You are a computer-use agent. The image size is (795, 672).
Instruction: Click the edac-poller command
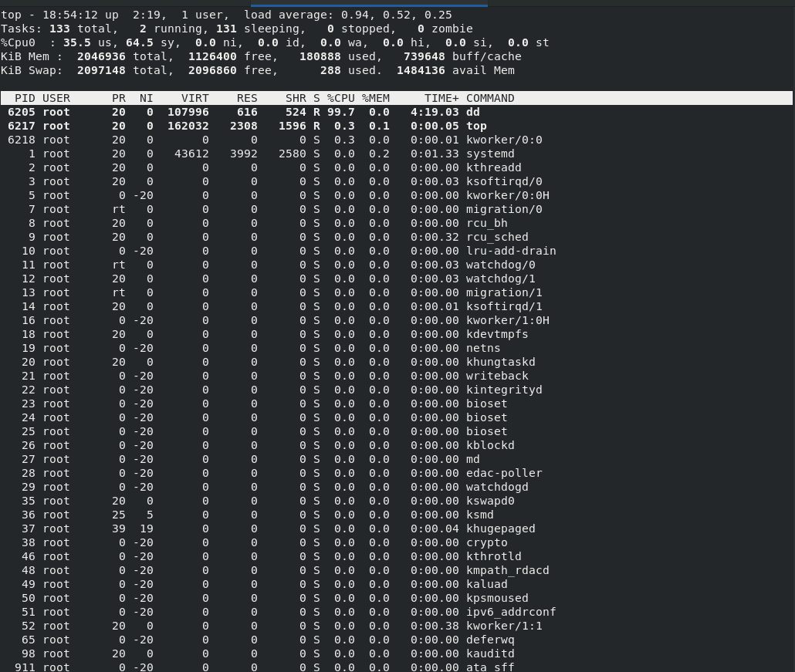504,474
